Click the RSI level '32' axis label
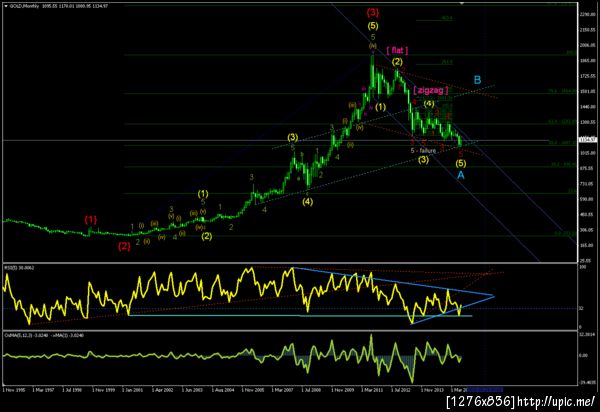 pyautogui.click(x=581, y=308)
